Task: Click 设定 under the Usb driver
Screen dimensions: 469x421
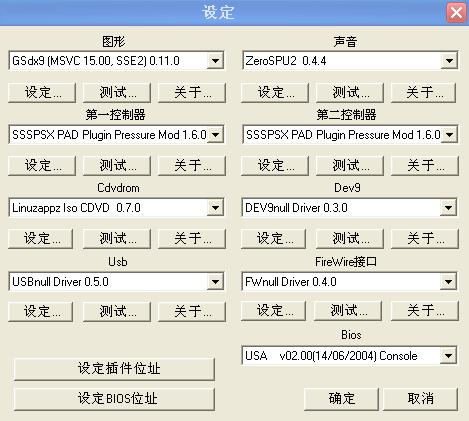Action: point(40,311)
